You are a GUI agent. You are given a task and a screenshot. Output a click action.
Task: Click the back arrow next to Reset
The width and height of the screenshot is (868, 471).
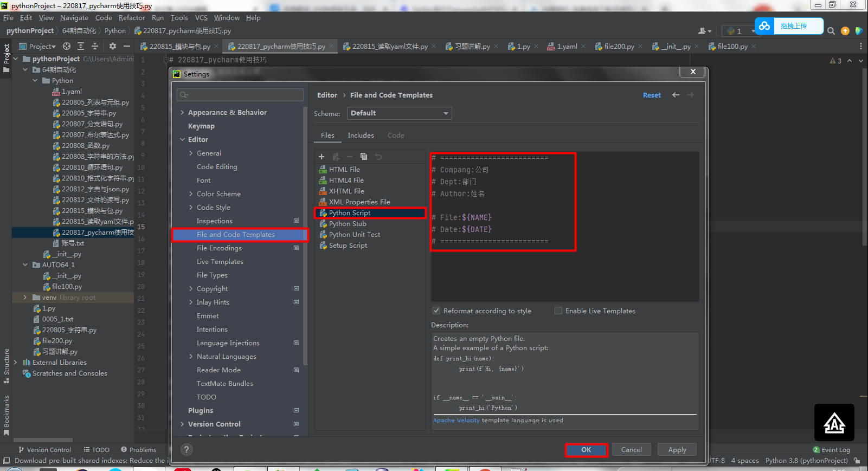(x=676, y=95)
